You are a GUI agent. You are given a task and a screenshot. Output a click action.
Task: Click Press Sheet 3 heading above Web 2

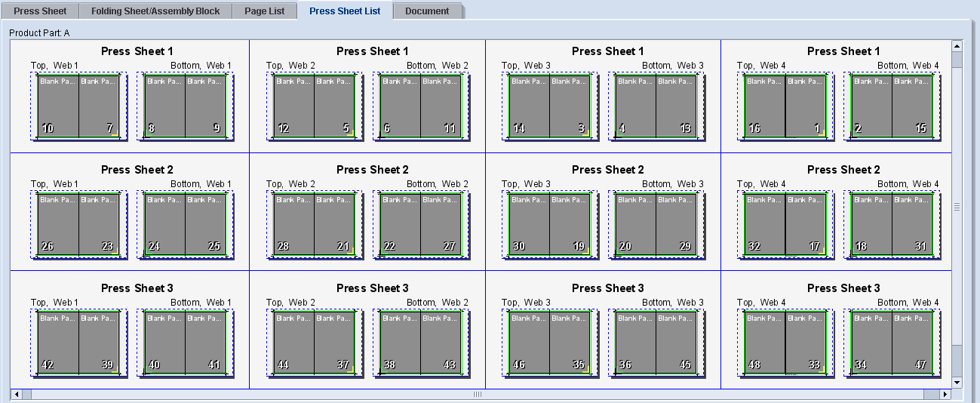(x=373, y=288)
